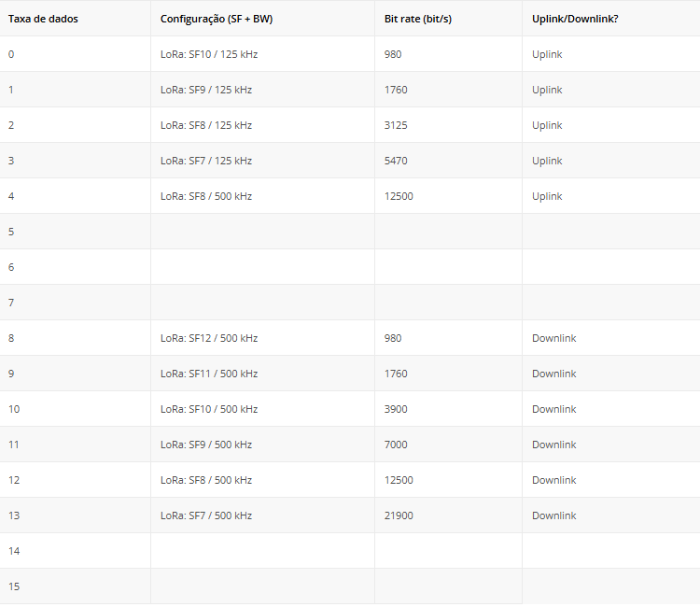Viewport: 700px width, 607px height.
Task: Click the 'LoRa: SF10 / 125 kHz' cell
Action: tap(208, 54)
